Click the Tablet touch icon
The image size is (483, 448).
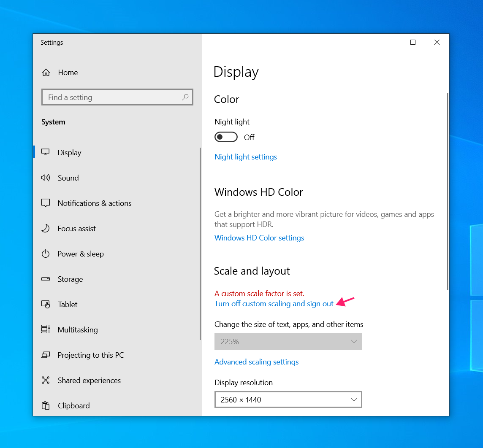(x=46, y=304)
